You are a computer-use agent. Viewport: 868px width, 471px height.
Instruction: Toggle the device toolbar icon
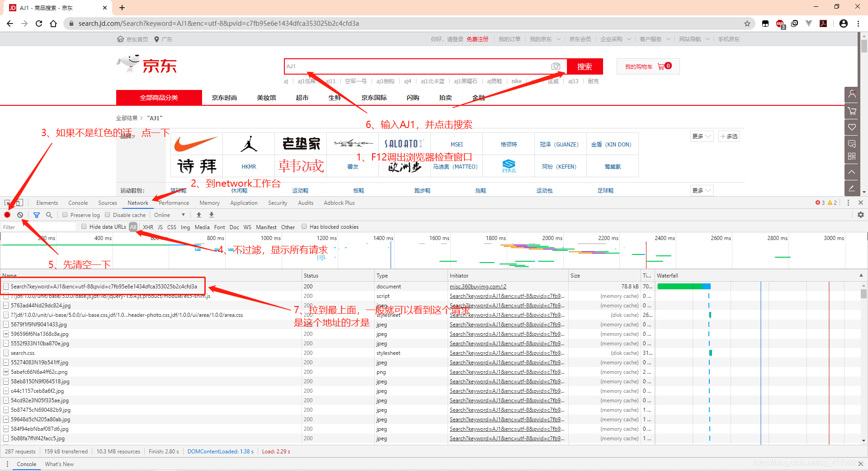(19, 203)
